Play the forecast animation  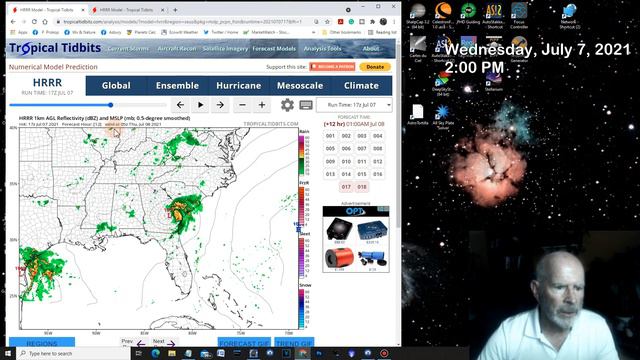[200, 105]
